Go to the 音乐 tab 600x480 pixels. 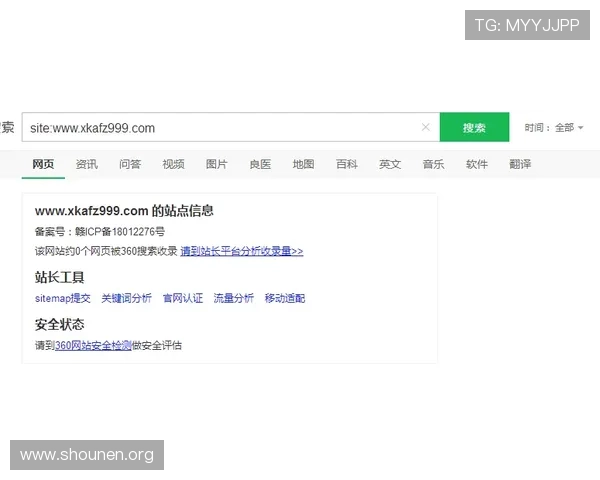tap(433, 164)
